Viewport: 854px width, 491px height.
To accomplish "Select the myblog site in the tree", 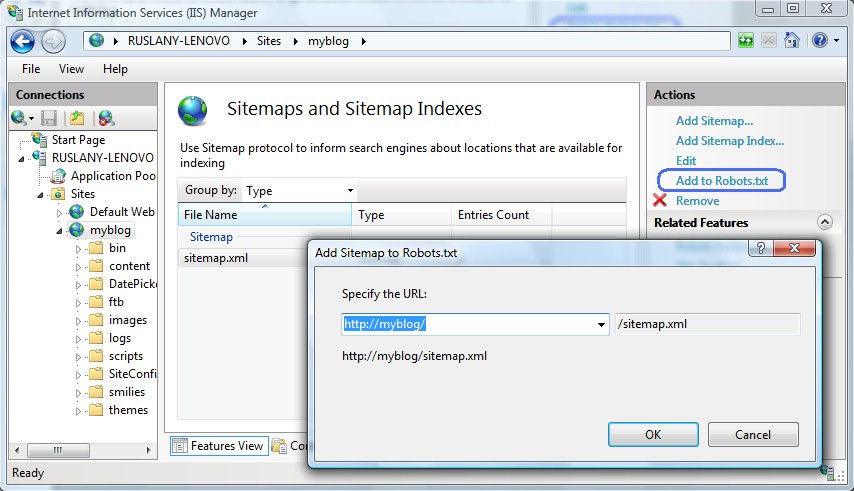I will click(x=110, y=230).
